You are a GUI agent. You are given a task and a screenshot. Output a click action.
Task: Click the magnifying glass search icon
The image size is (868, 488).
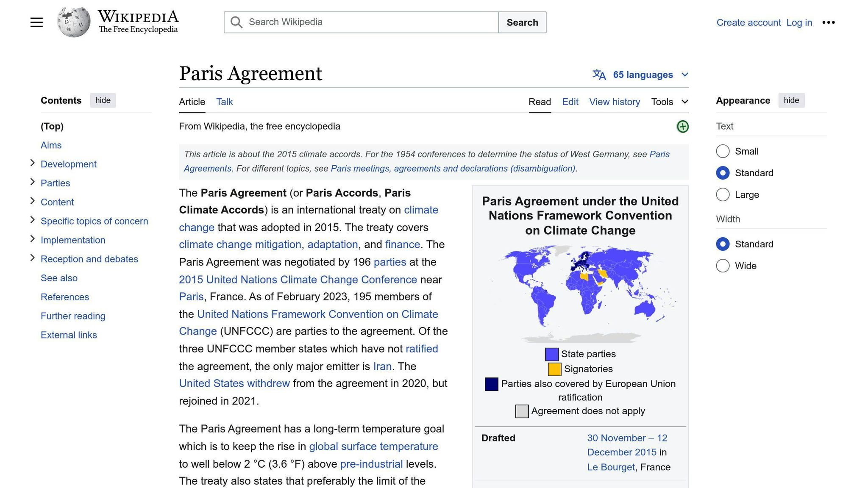236,22
